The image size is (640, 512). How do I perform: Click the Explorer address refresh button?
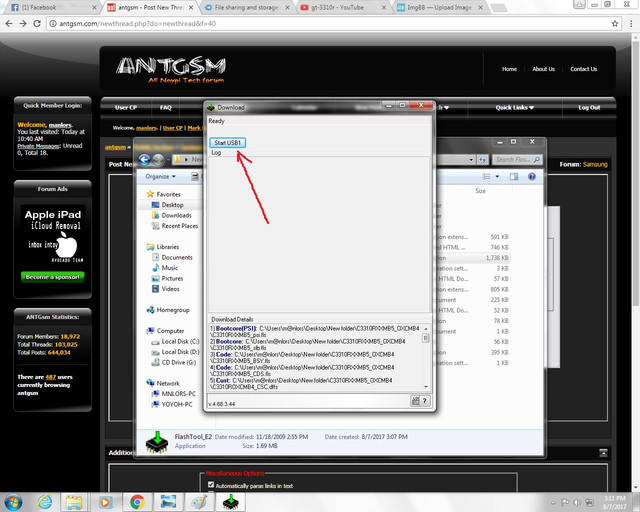point(482,160)
